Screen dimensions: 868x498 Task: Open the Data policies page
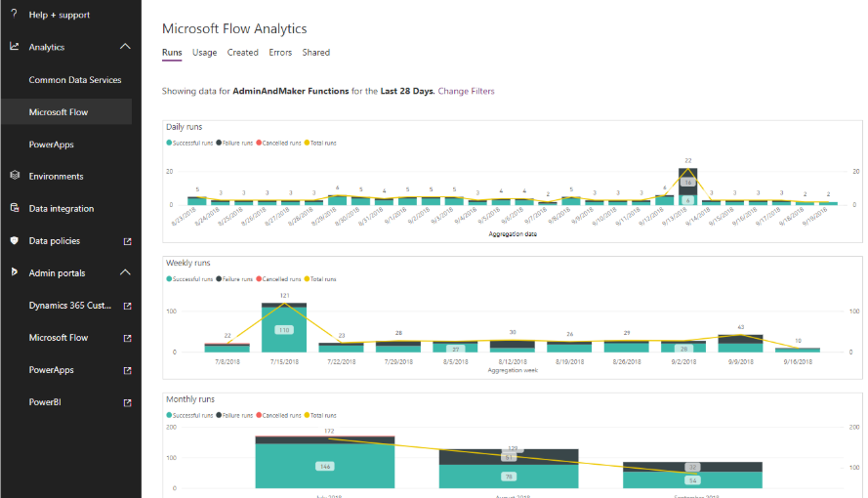(x=55, y=240)
